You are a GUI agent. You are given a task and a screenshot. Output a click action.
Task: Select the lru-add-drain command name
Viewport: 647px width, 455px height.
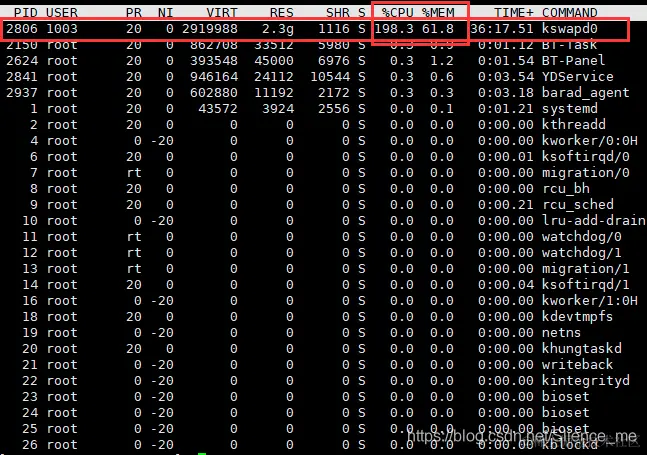pyautogui.click(x=593, y=221)
